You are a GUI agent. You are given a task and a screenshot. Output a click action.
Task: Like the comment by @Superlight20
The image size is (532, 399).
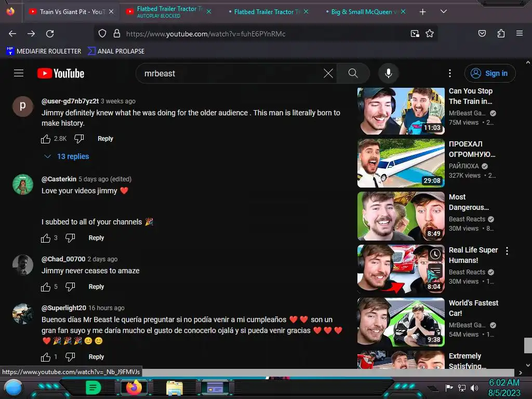coord(46,357)
